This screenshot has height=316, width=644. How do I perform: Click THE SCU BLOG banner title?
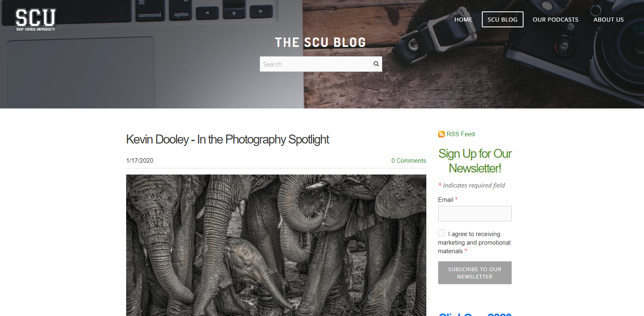[320, 42]
